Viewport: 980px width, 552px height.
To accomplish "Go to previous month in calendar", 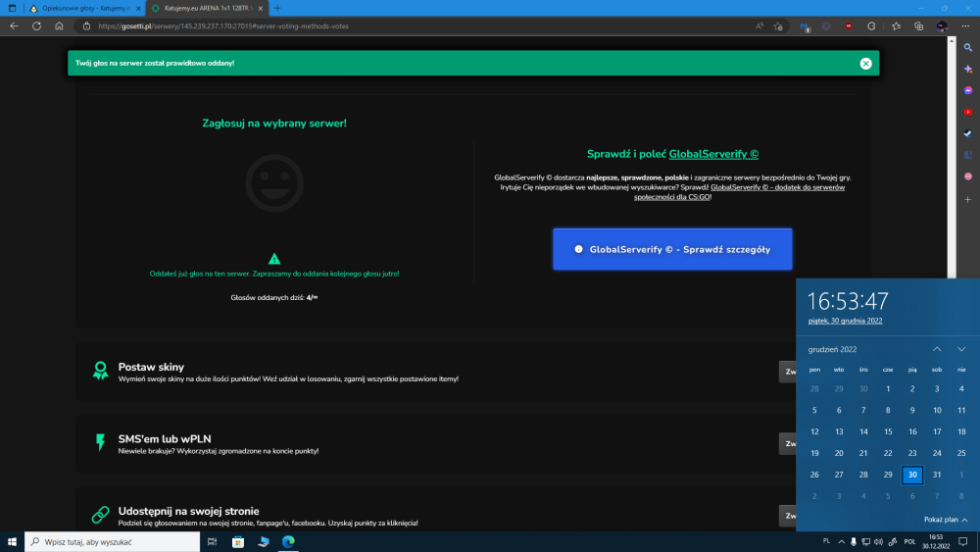I will tap(937, 349).
